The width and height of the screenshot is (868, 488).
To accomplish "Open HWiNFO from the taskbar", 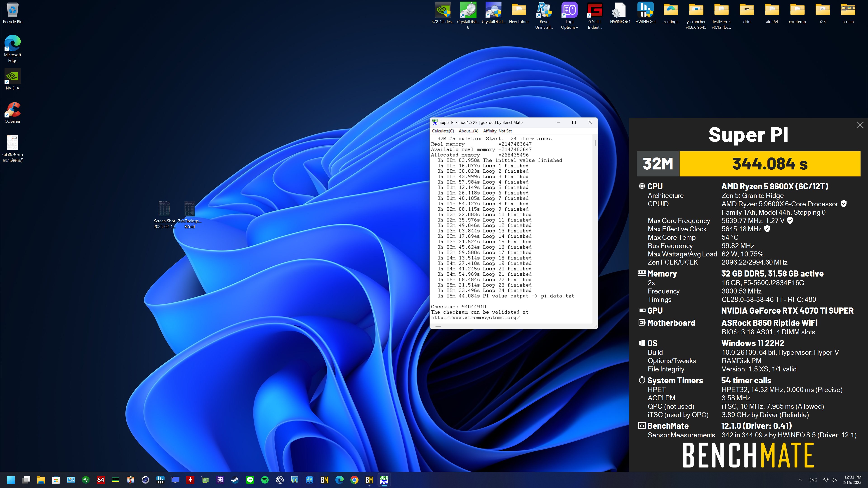I will coord(160,480).
